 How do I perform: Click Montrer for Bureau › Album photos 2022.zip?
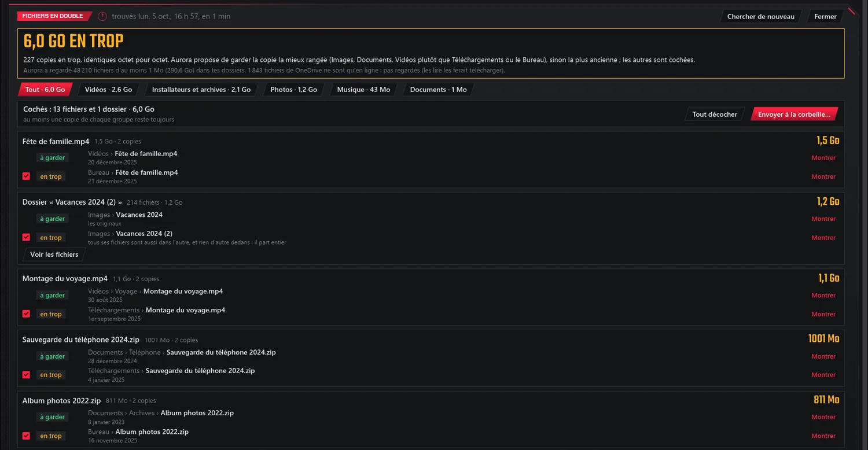coord(823,436)
